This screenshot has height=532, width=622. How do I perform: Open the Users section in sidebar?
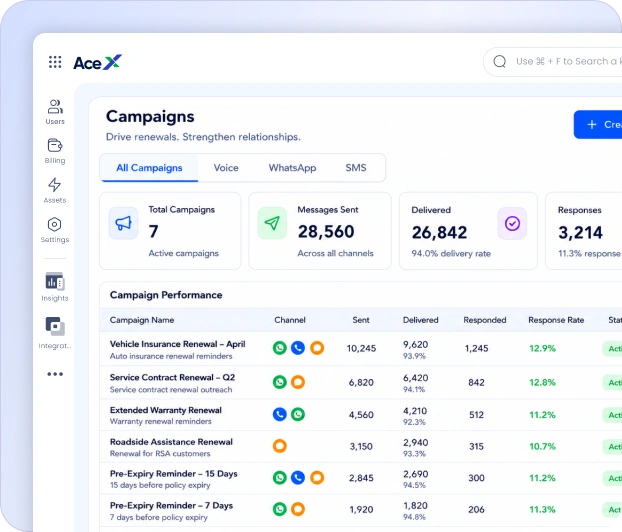pyautogui.click(x=55, y=112)
